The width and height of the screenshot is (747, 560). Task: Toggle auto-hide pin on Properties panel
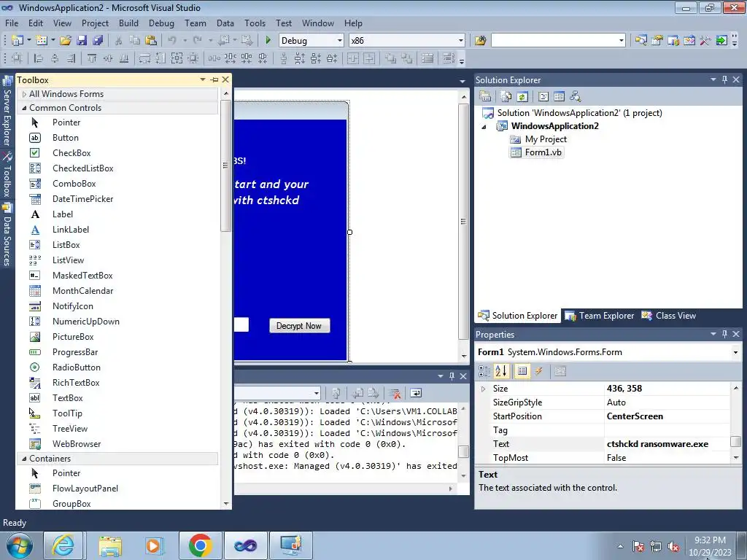pyautogui.click(x=724, y=334)
